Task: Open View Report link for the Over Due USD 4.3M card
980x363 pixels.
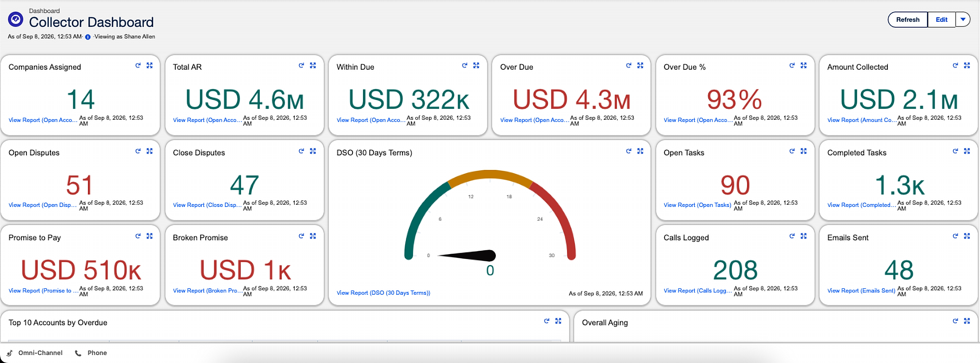Action: tap(535, 120)
